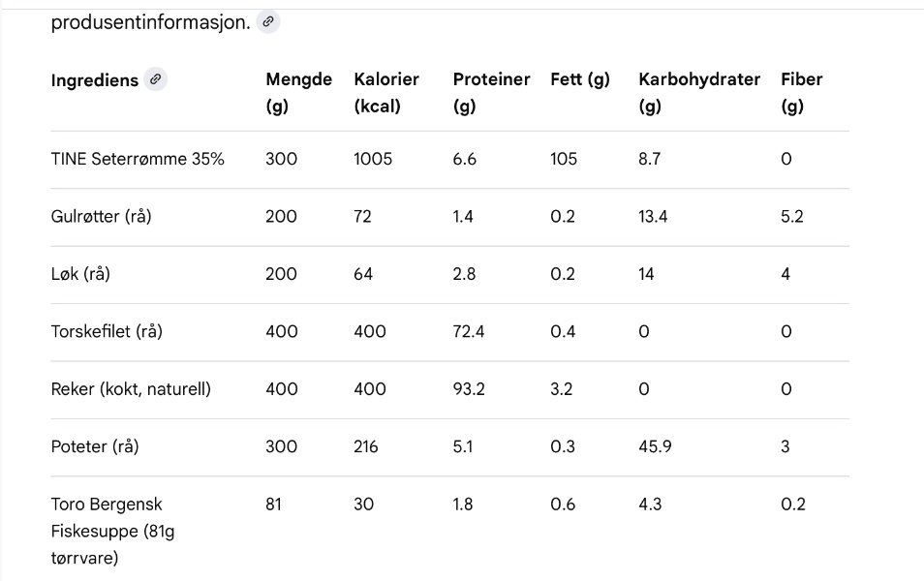Click the 93.2 protein value for Reker

[469, 389]
